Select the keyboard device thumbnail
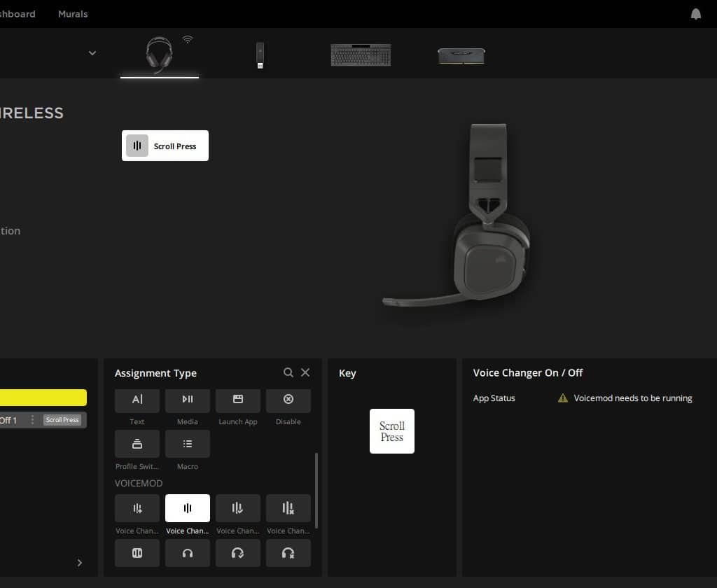Image resolution: width=717 pixels, height=588 pixels. click(361, 55)
